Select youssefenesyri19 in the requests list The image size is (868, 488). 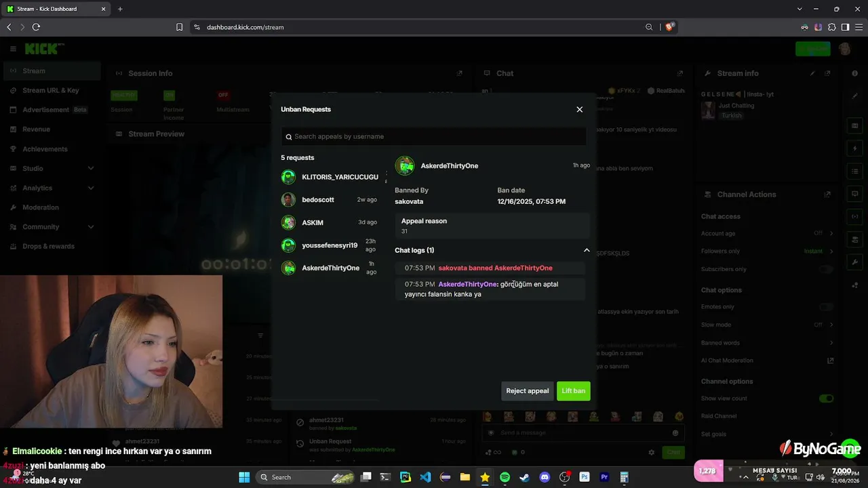[x=330, y=245]
